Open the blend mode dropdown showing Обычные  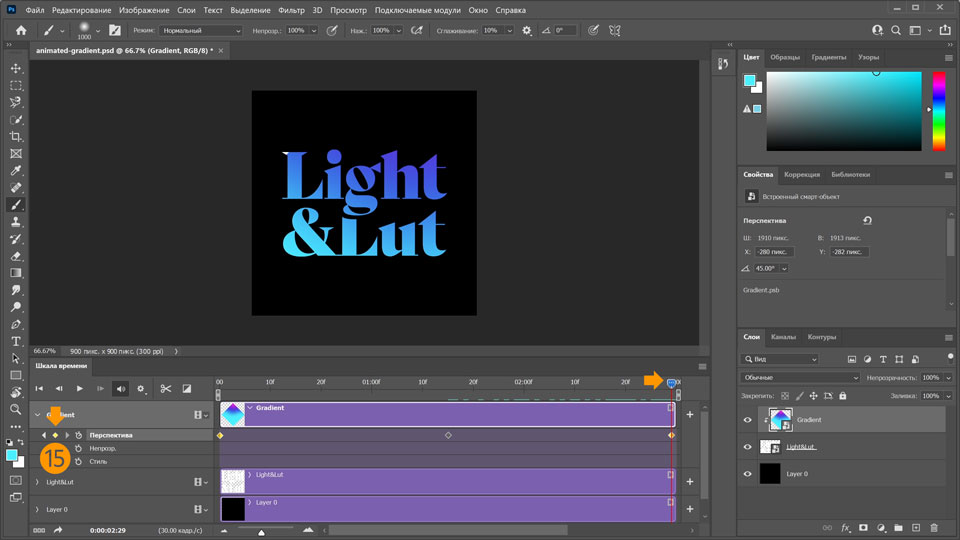click(800, 378)
